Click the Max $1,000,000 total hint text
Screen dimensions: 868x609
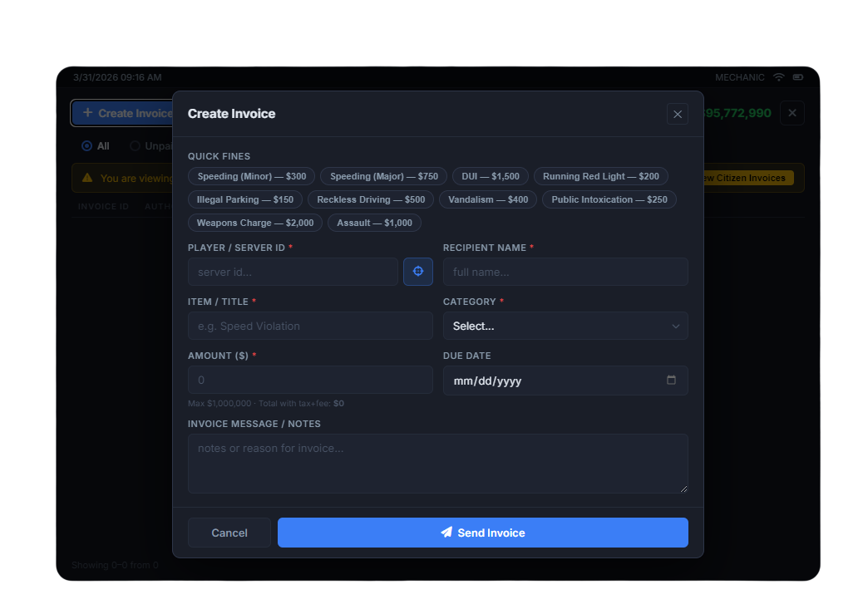click(x=266, y=403)
